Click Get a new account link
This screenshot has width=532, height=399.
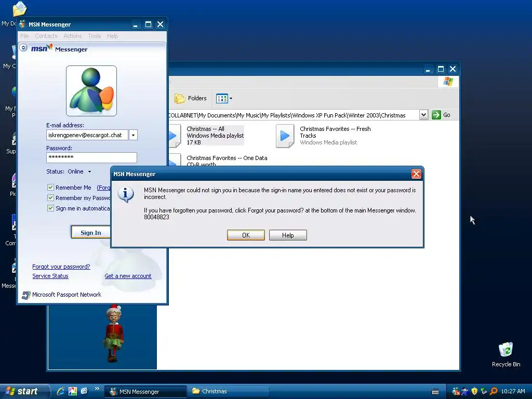tap(128, 276)
